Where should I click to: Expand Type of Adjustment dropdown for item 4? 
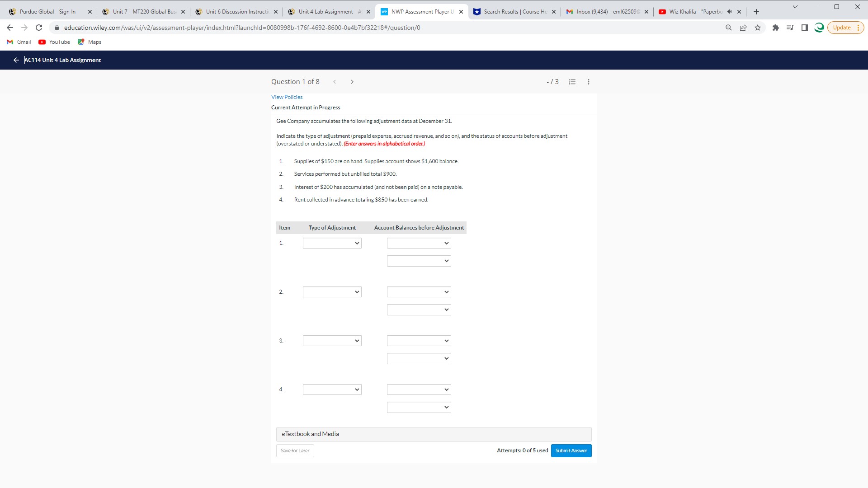[332, 390]
